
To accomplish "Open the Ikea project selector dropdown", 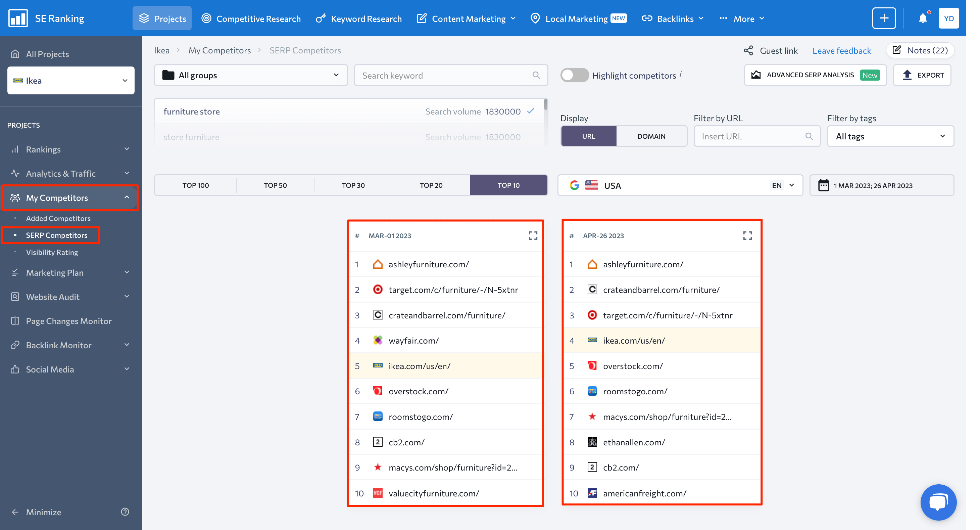I will (x=71, y=80).
